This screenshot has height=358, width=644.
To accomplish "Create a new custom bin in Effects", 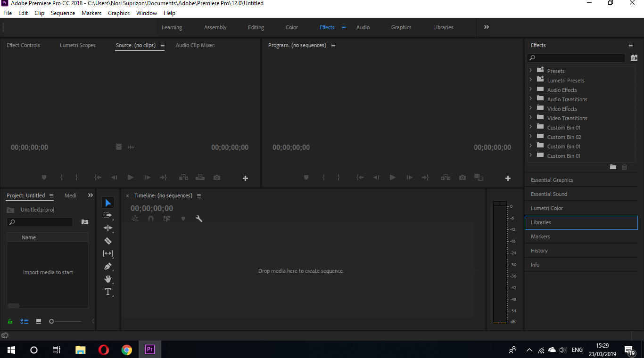I will pyautogui.click(x=613, y=167).
